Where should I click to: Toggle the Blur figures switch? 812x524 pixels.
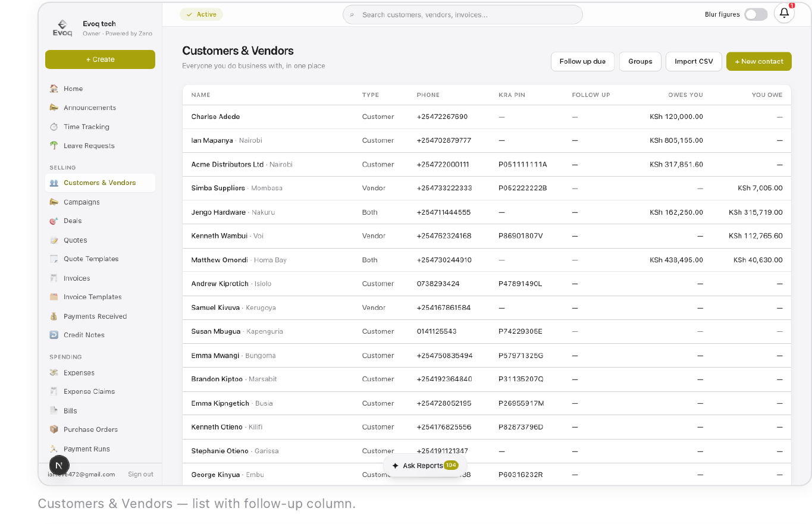pos(755,14)
